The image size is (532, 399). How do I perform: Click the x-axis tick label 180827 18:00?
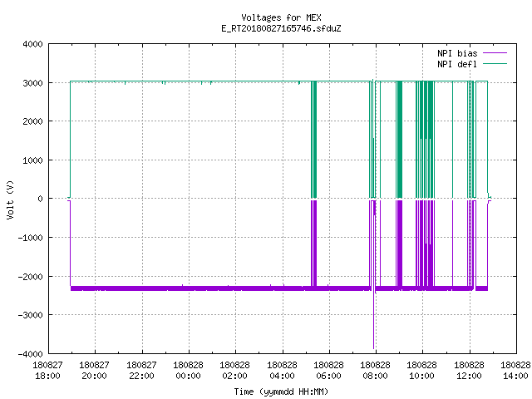point(48,371)
